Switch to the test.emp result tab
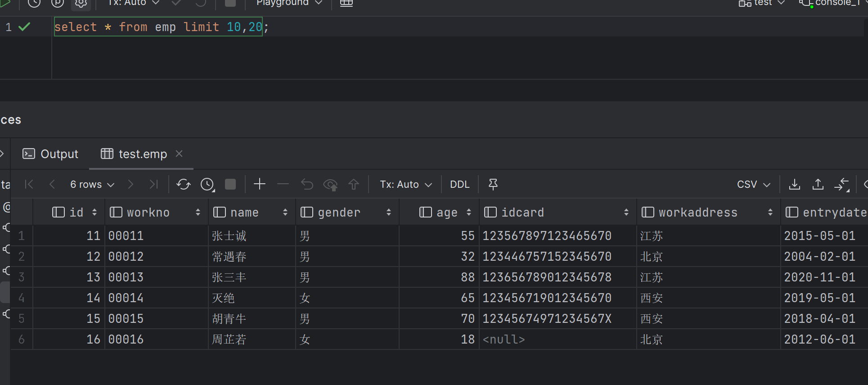868x385 pixels. (x=134, y=154)
